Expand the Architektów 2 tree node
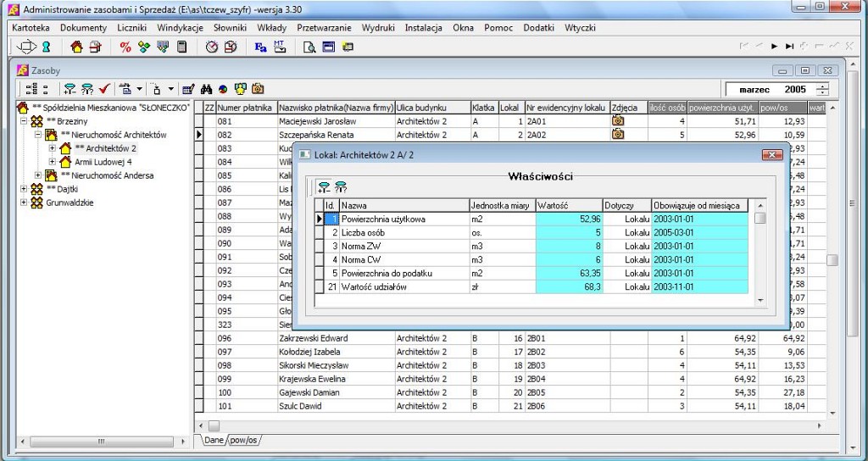868x461 pixels. click(52, 147)
